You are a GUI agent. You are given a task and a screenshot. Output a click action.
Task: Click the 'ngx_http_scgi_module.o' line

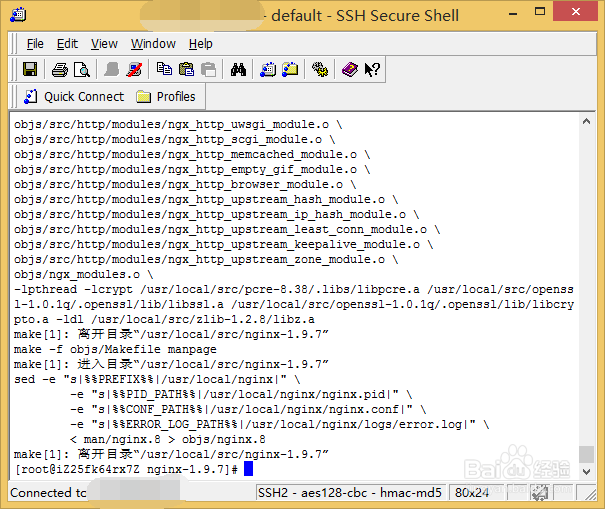coord(174,139)
